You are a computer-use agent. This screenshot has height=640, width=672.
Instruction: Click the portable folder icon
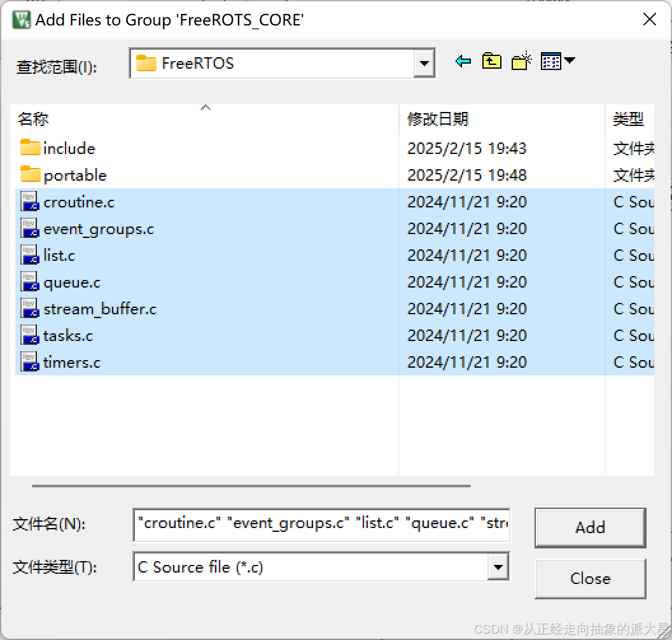[30, 174]
